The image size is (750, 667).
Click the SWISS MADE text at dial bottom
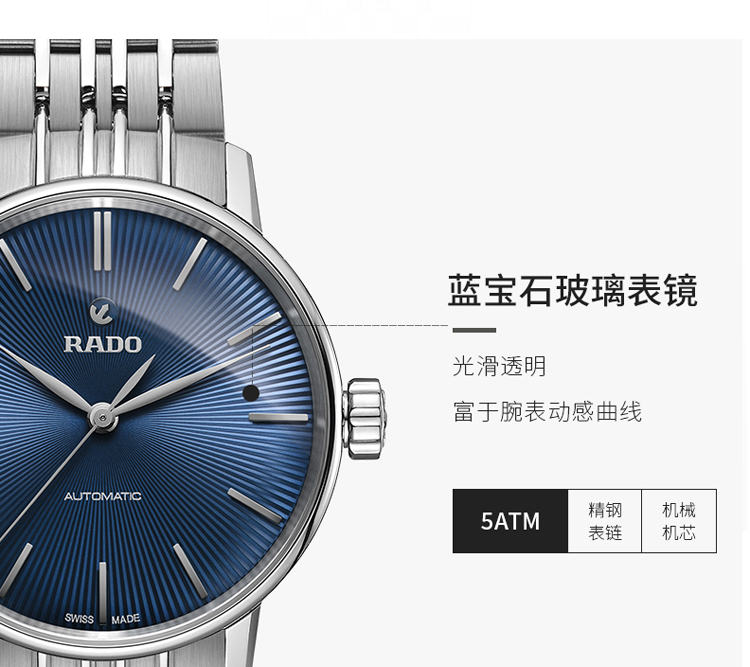click(102, 619)
